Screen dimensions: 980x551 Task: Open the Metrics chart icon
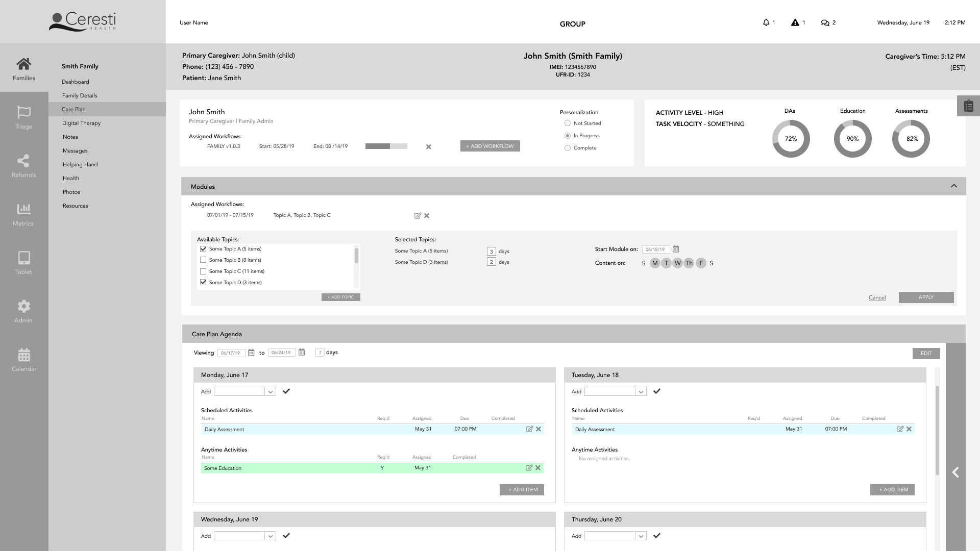23,209
